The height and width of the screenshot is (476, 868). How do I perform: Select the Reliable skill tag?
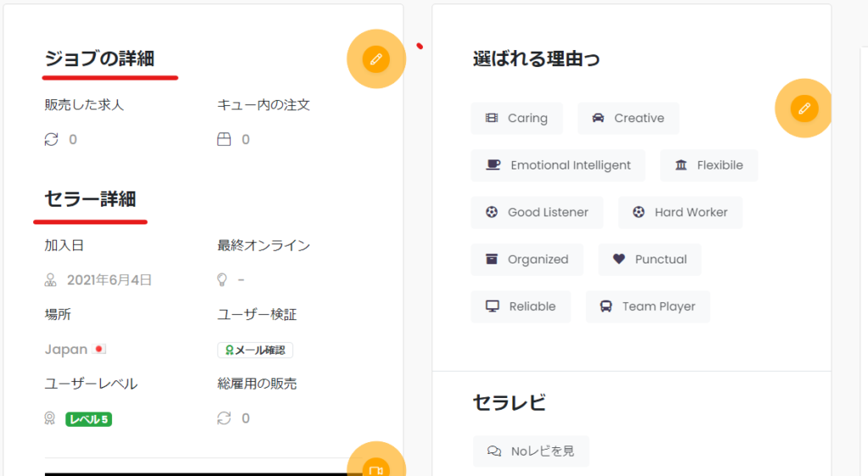[x=521, y=307]
